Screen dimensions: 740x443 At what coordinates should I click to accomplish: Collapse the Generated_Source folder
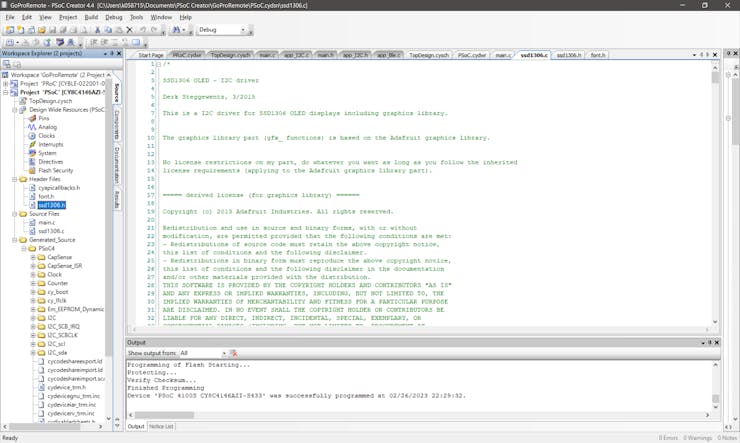click(x=15, y=240)
